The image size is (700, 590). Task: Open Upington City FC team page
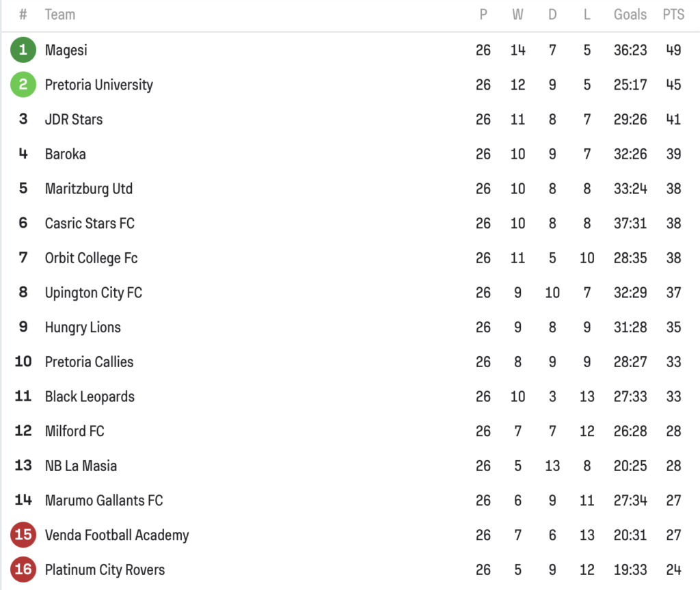point(94,293)
